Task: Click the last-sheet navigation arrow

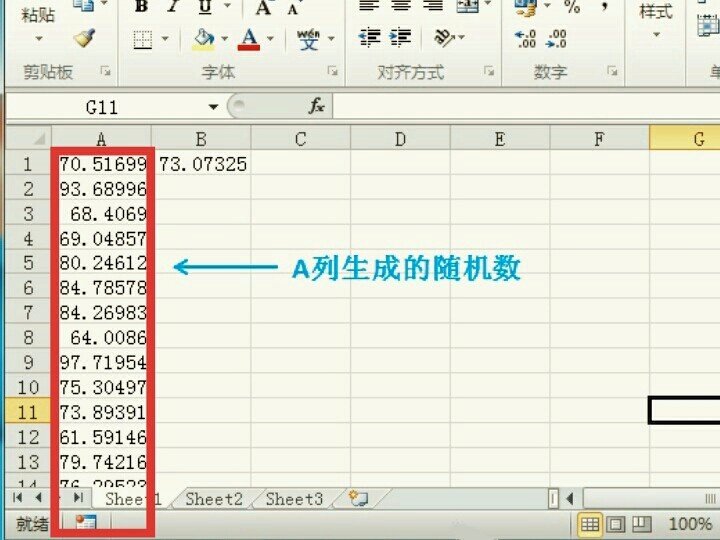Action: (x=79, y=497)
